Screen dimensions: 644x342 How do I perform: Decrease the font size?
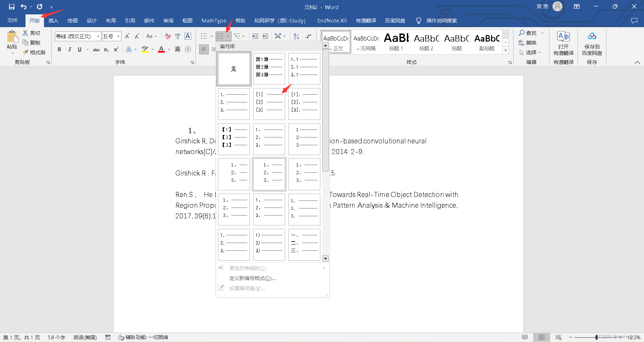coord(137,36)
